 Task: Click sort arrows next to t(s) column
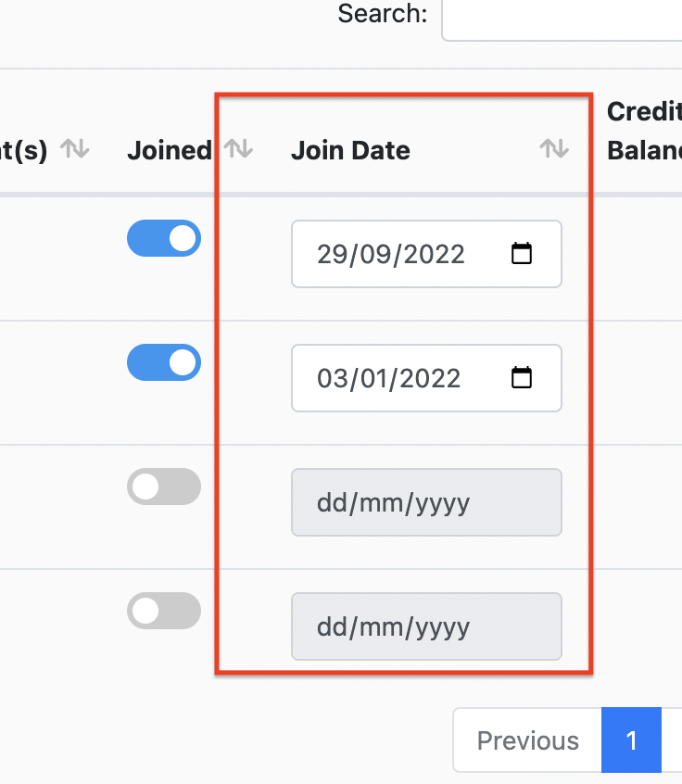coord(75,149)
